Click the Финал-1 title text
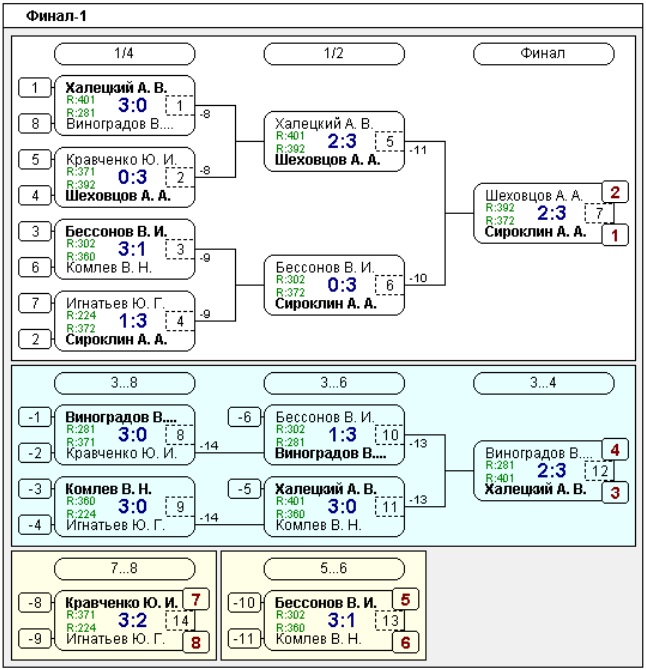The width and height of the screenshot is (646, 670). coord(56,16)
